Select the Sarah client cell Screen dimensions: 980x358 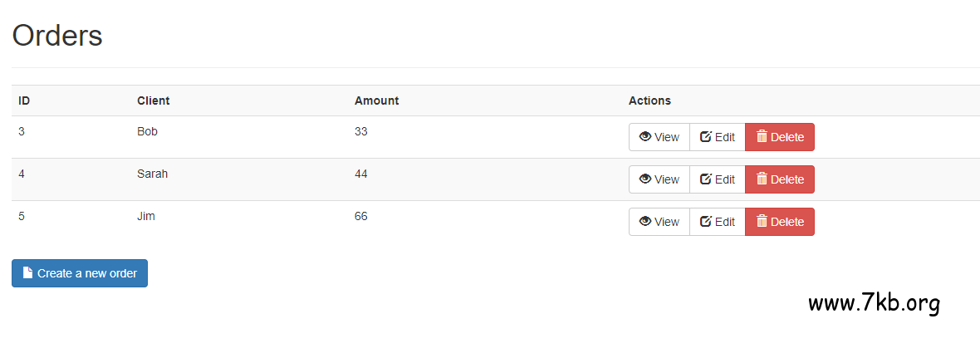[153, 174]
